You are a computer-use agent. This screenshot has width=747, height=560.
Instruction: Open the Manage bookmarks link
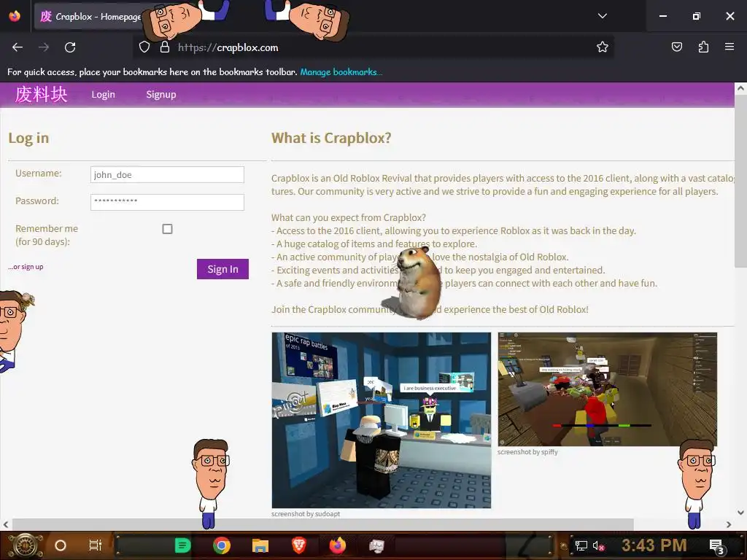tap(341, 72)
